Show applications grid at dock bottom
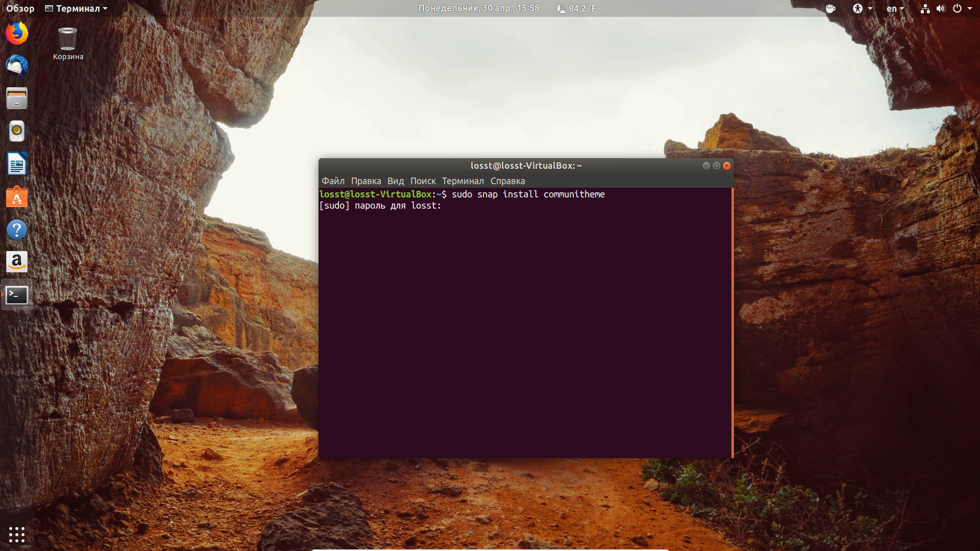The width and height of the screenshot is (980, 551). pos(17,534)
